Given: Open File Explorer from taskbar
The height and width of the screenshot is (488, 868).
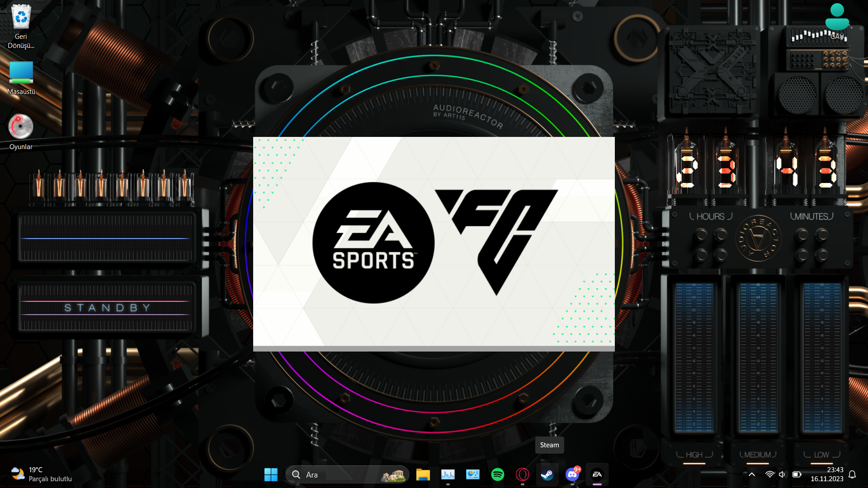Looking at the screenshot, I should click(x=423, y=474).
